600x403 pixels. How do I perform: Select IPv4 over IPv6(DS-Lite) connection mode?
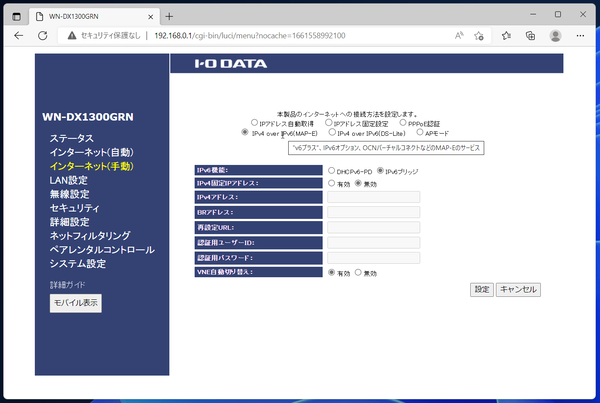pos(332,132)
